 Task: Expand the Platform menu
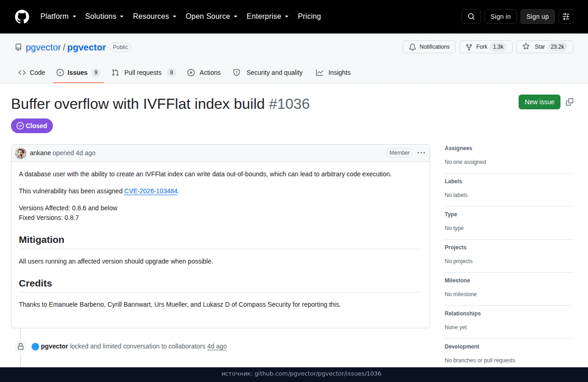pos(58,17)
